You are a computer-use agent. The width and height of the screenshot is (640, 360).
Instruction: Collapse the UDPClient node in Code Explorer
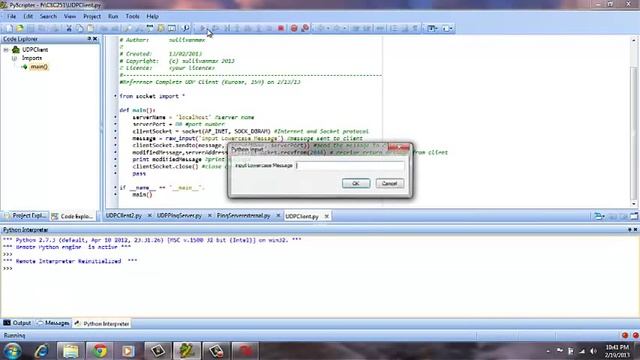pos(6,50)
